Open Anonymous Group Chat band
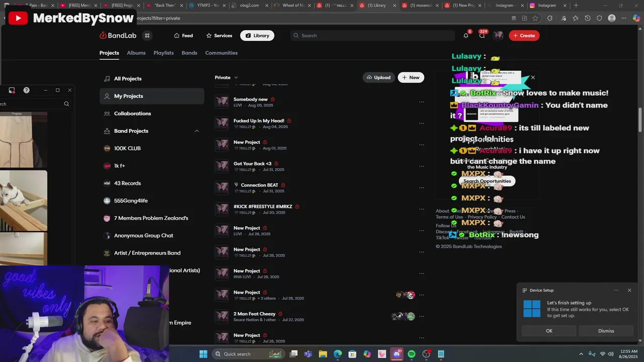This screenshot has width=644, height=362. (x=143, y=236)
